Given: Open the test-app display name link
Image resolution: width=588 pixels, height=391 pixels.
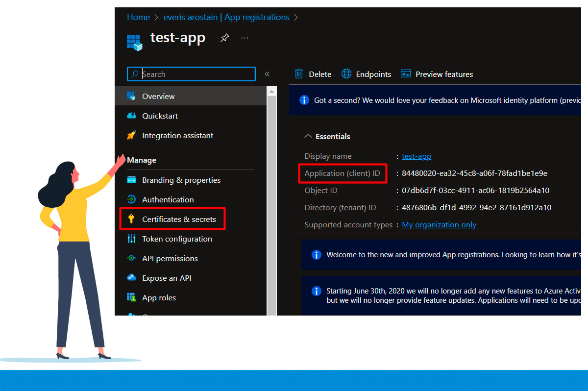Looking at the screenshot, I should pyautogui.click(x=416, y=156).
